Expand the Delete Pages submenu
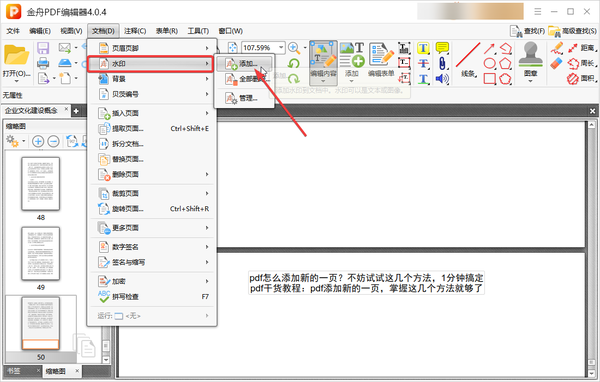 coord(207,175)
